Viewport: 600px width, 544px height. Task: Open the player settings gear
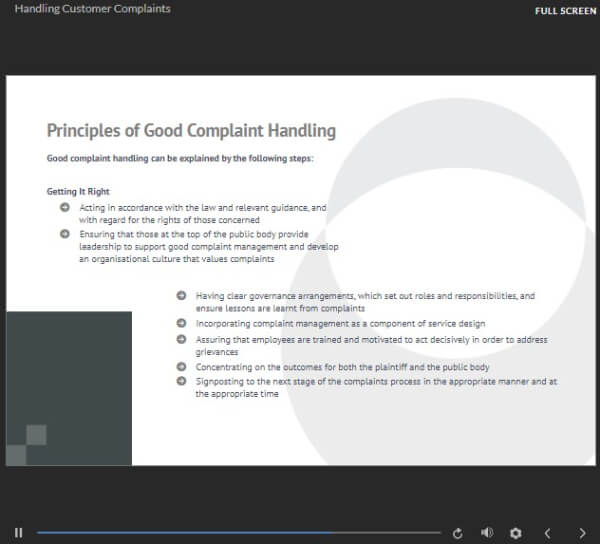(x=516, y=533)
